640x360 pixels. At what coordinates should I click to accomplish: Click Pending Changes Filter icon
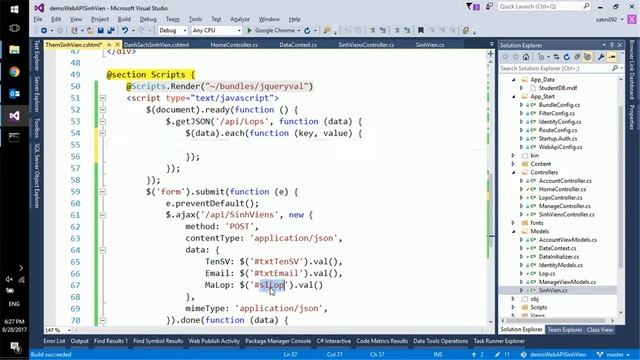pyautogui.click(x=541, y=57)
